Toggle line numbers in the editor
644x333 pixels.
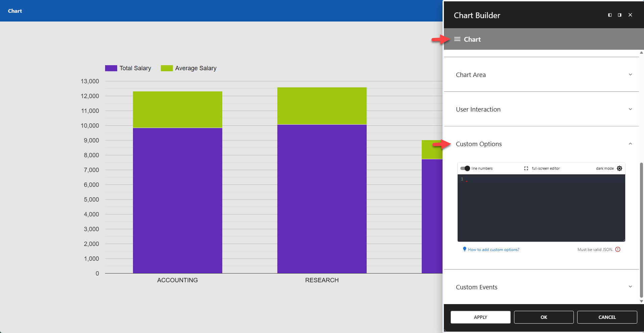465,168
